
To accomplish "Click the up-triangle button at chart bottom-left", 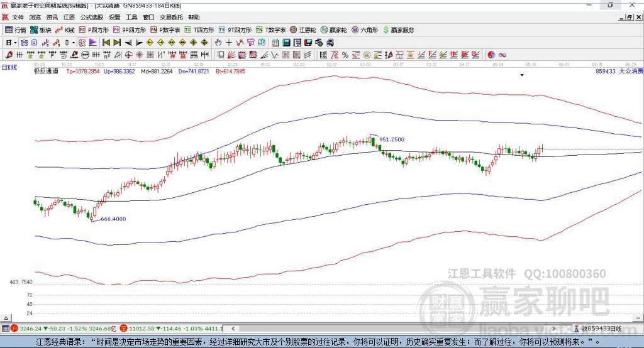I will [x=6, y=318].
